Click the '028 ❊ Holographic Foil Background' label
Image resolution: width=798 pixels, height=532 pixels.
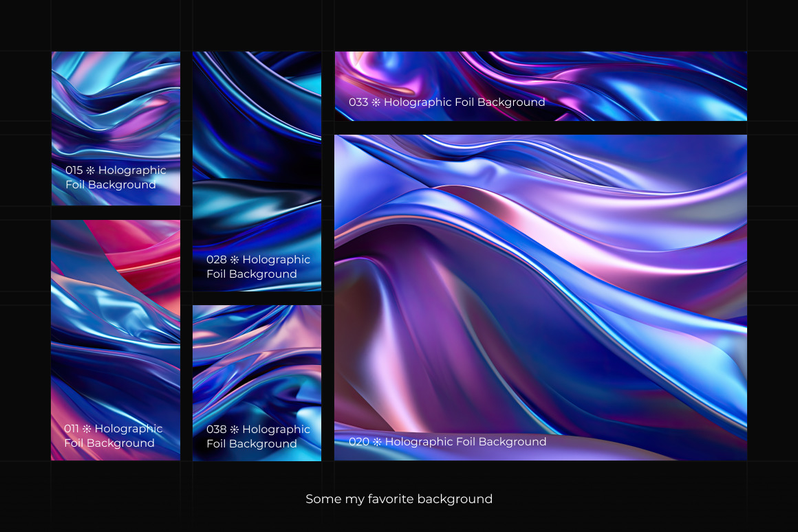(x=258, y=267)
